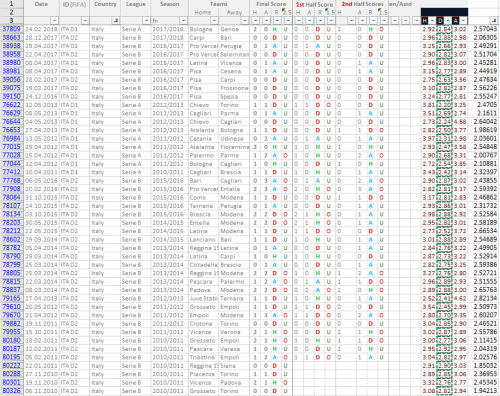
Task: Select row header 80326
Action: (11, 391)
